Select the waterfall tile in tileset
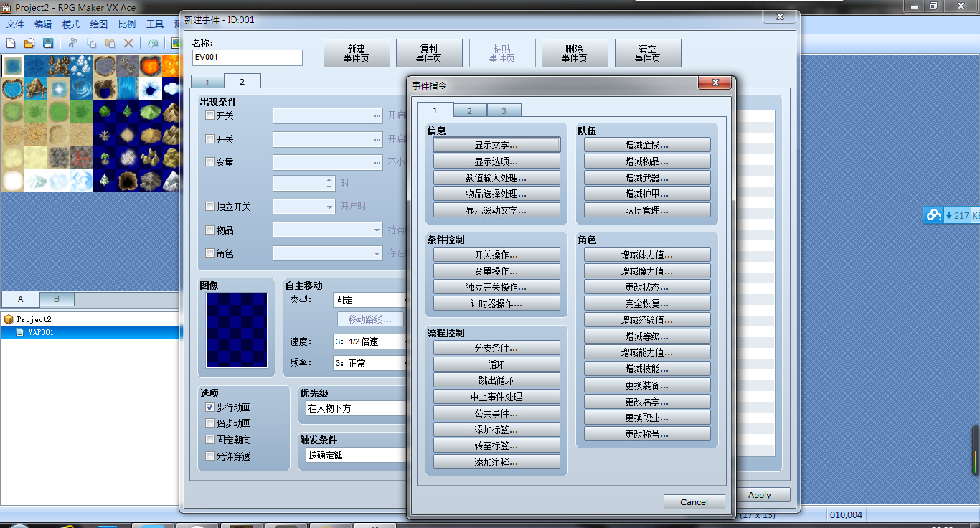The width and height of the screenshot is (980, 528). coord(128,89)
